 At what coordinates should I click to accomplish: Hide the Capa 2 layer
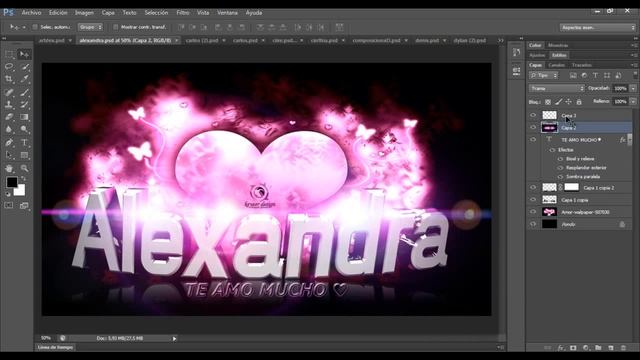tap(533, 127)
